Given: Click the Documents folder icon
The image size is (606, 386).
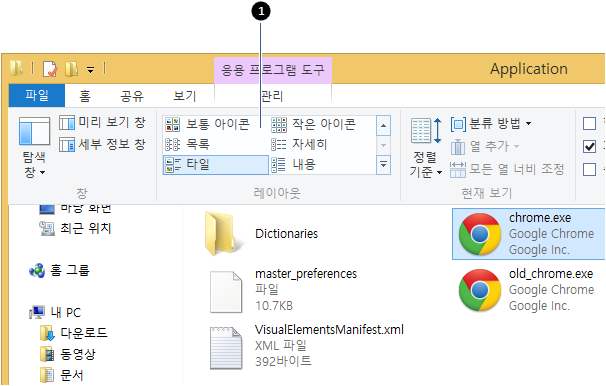Looking at the screenshot, I should pyautogui.click(x=47, y=375).
